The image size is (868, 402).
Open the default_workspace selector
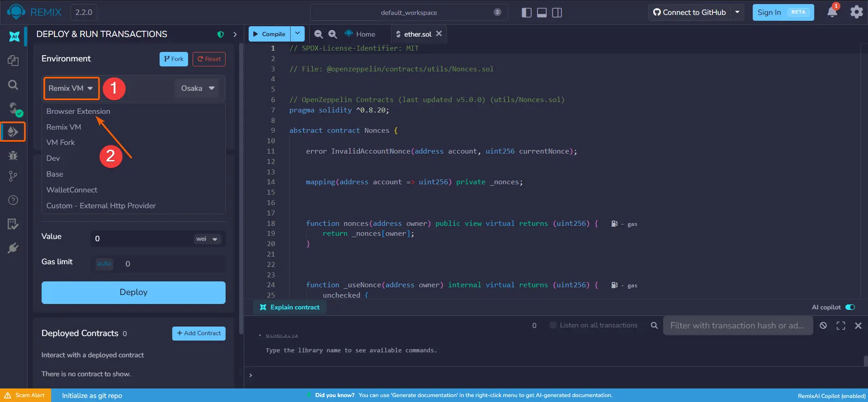coord(409,12)
